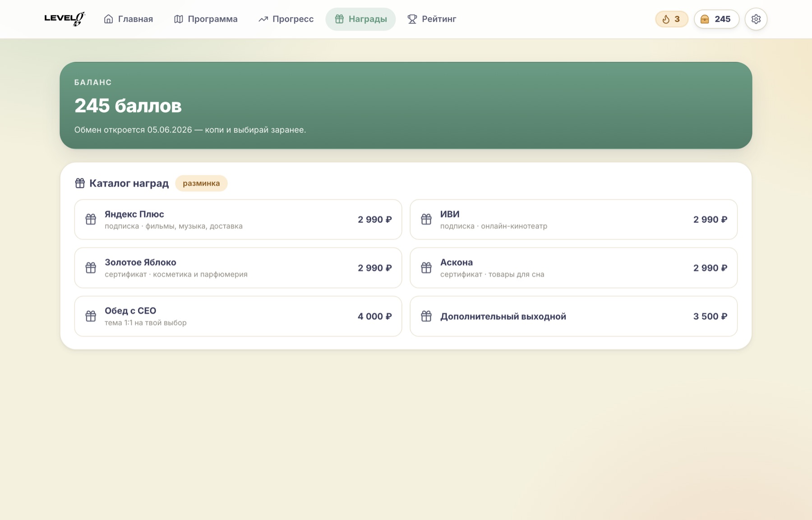
Task: Click the gift icon on Золотое Яблоко card
Action: click(x=91, y=267)
